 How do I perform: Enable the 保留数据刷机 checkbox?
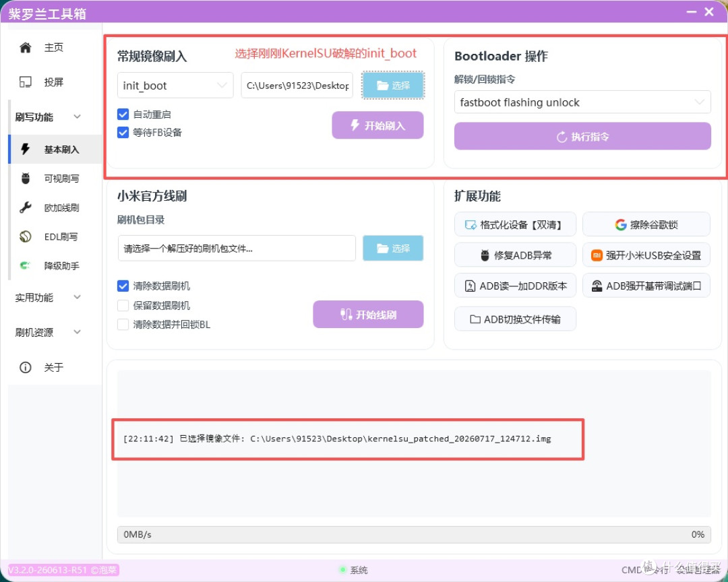123,305
